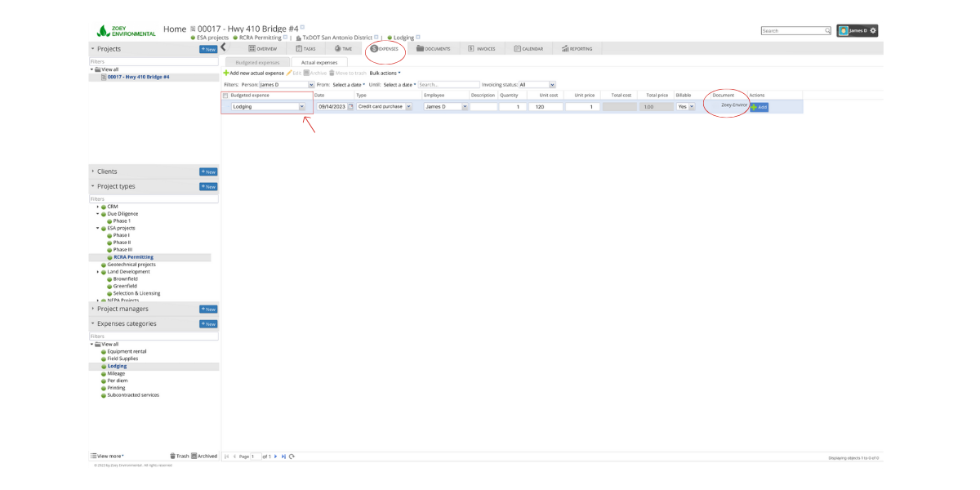Click Add new actual expense
The height and width of the screenshot is (490, 980).
point(254,73)
